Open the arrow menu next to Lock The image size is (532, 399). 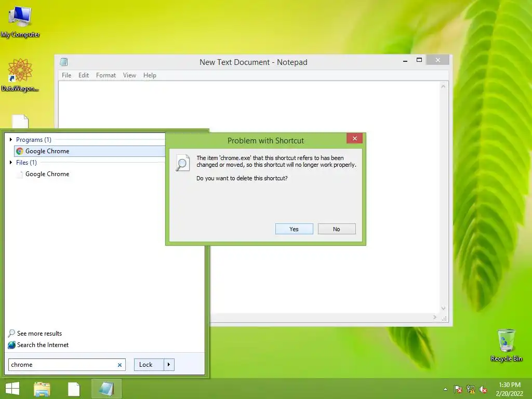pos(169,365)
